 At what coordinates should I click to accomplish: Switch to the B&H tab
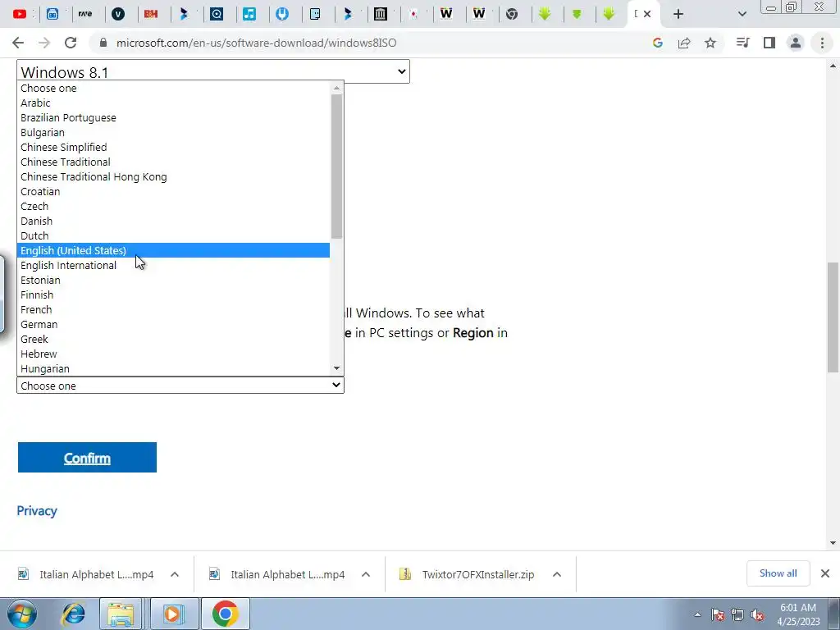click(x=151, y=14)
